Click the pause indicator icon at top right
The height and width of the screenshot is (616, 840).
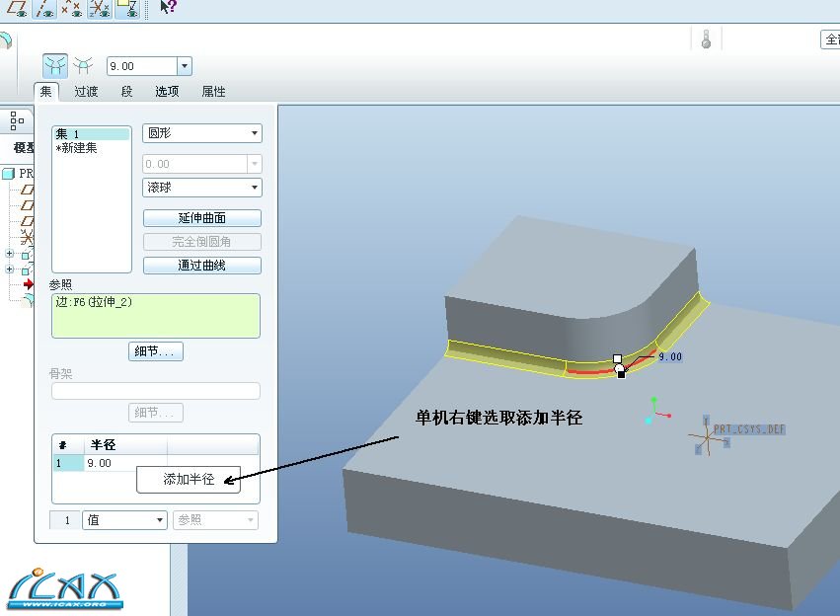point(706,39)
